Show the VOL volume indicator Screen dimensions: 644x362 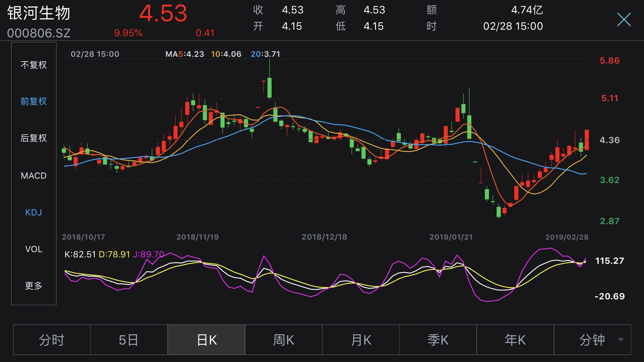[x=34, y=249]
